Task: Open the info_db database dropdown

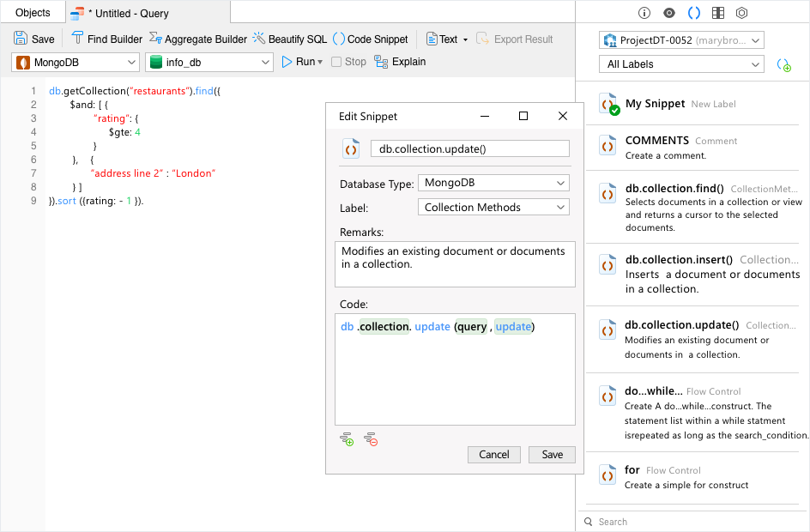Action: pos(209,63)
